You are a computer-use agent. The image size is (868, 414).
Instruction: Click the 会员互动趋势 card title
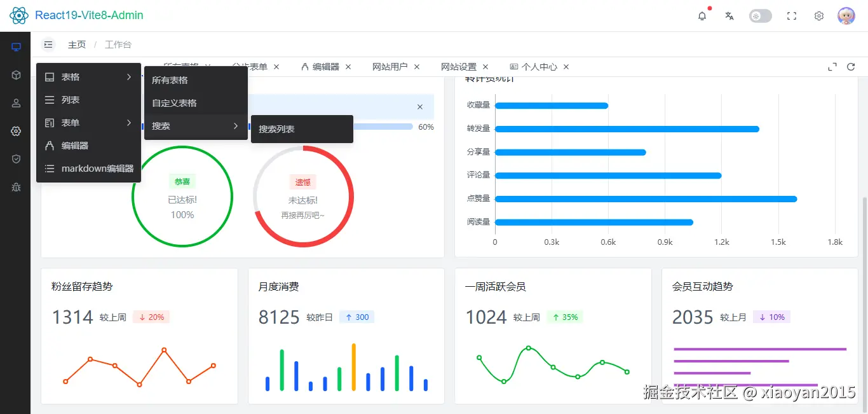703,287
